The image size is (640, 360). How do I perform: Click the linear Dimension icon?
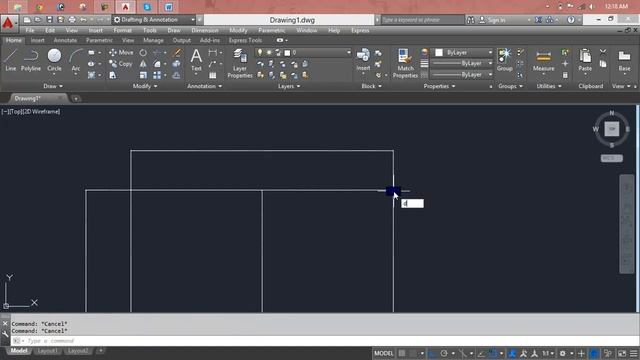point(213,53)
